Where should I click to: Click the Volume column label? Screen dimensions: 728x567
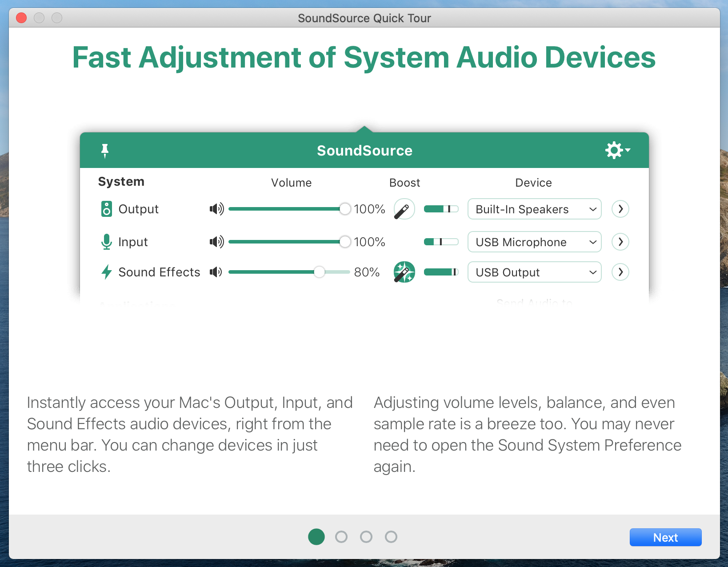(292, 183)
